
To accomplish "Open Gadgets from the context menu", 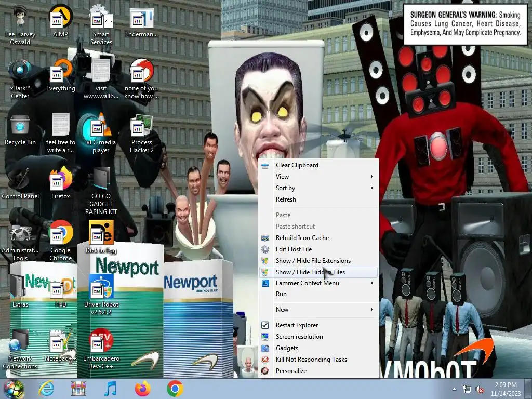I will [318, 348].
